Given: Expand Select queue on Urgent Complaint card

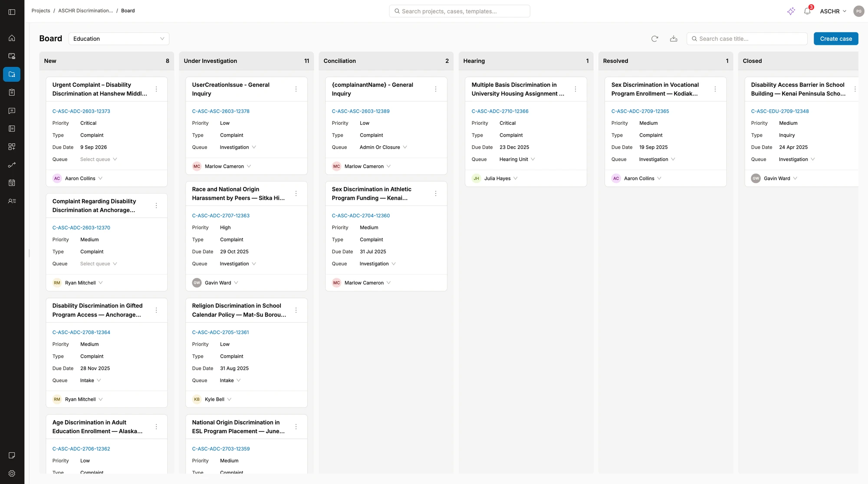Looking at the screenshot, I should [x=99, y=159].
